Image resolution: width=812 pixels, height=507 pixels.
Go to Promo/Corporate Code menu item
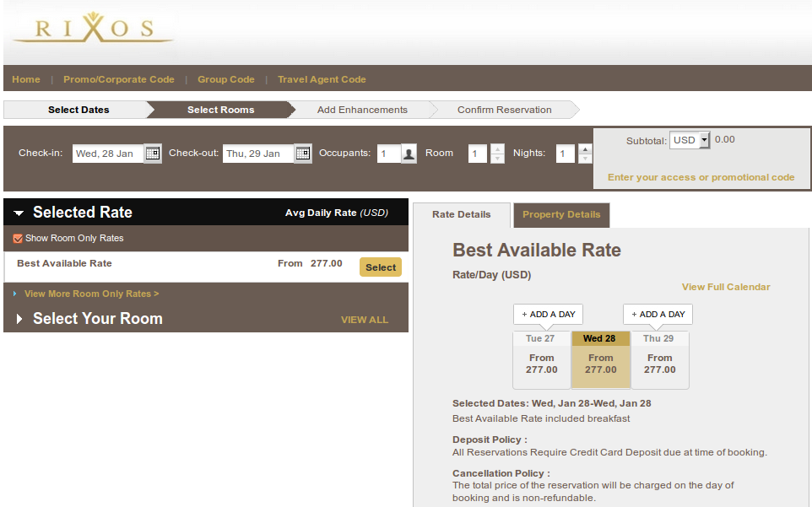tap(119, 79)
